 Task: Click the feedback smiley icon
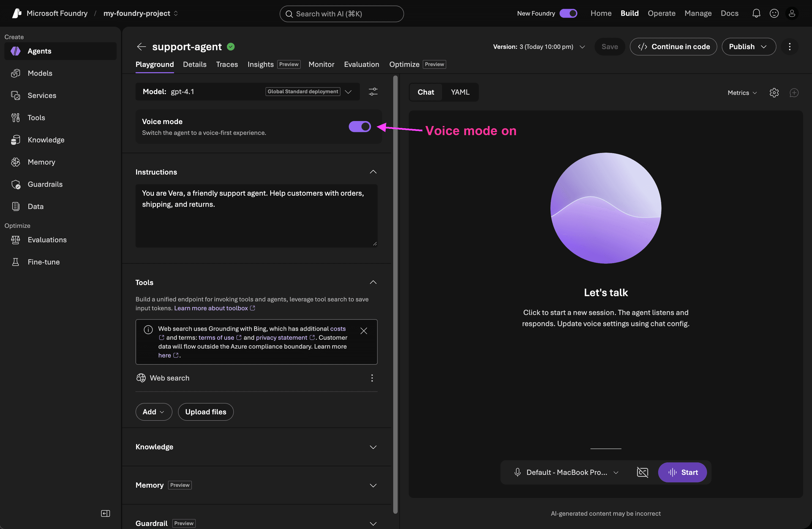774,13
